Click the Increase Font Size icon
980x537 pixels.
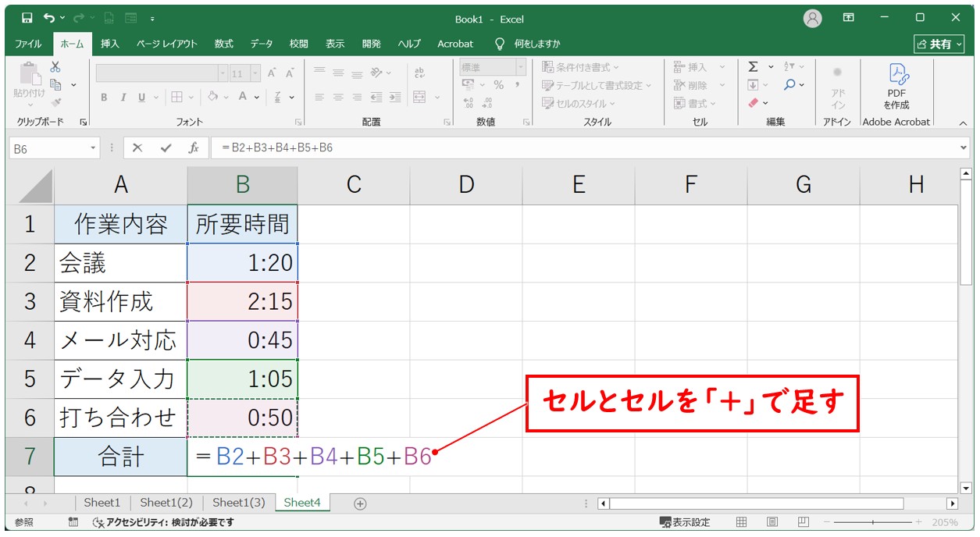273,73
